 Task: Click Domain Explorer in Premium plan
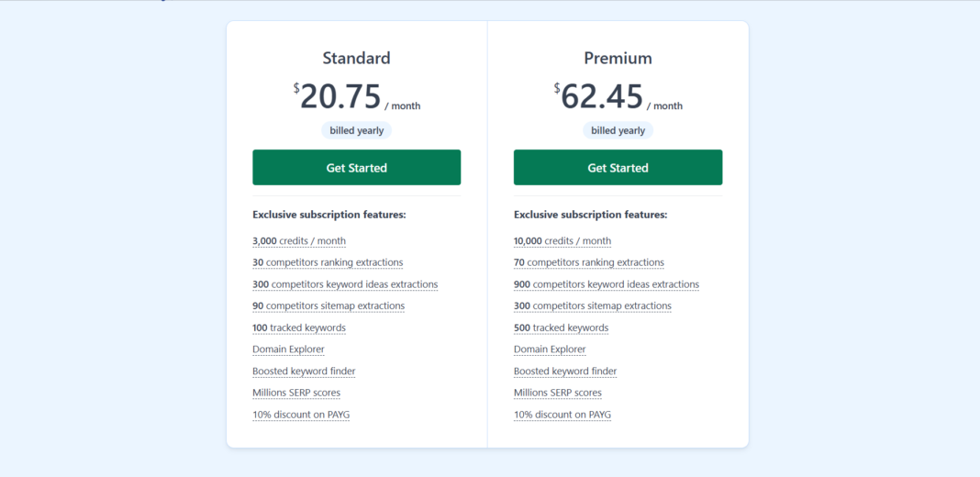point(550,349)
